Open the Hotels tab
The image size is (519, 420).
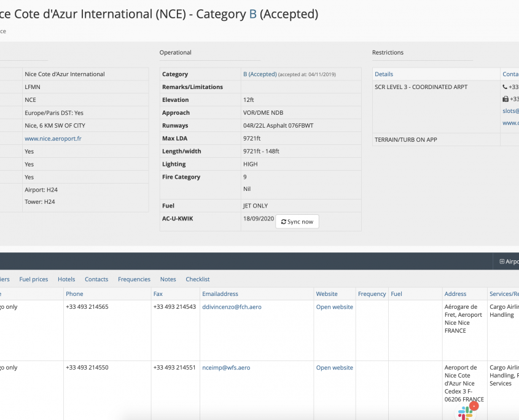[x=66, y=279]
